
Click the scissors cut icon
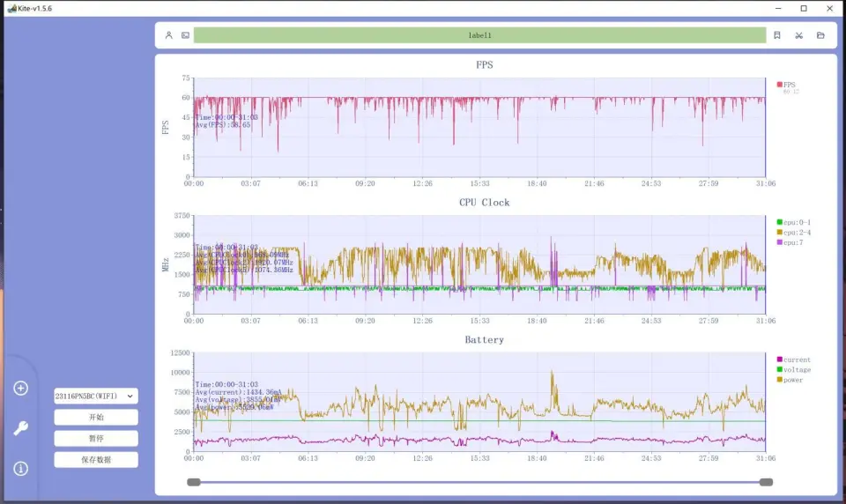(798, 35)
